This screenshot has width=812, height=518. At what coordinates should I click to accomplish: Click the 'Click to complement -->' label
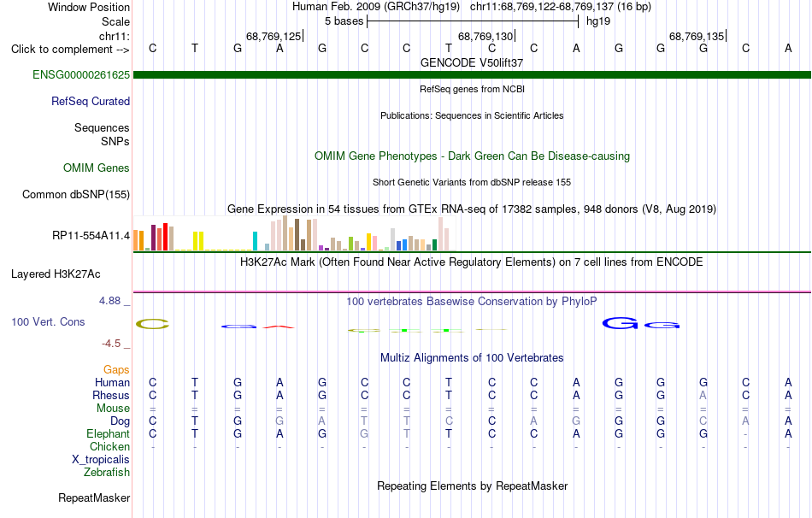[x=70, y=50]
